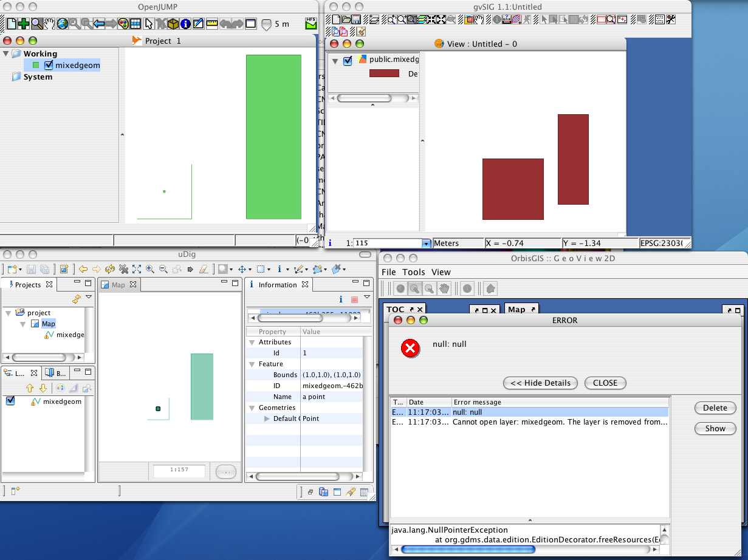
Task: Open the gvSIG scale dropdown arrow
Action: click(x=426, y=243)
